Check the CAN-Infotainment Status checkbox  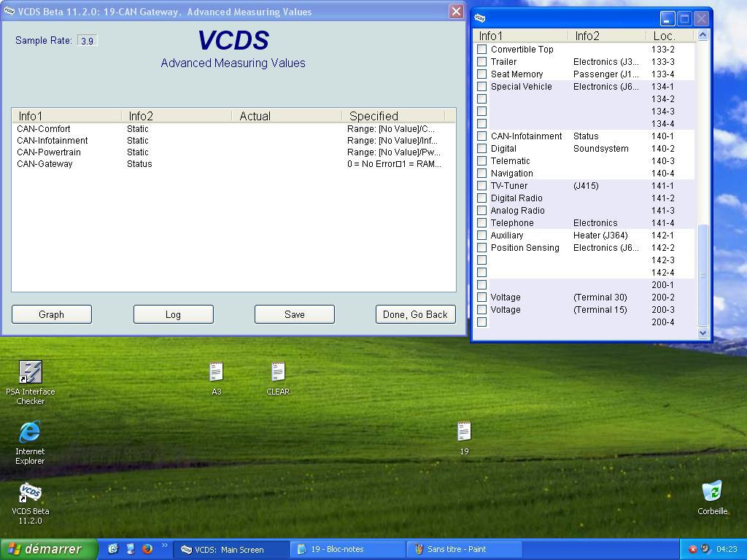pyautogui.click(x=481, y=136)
